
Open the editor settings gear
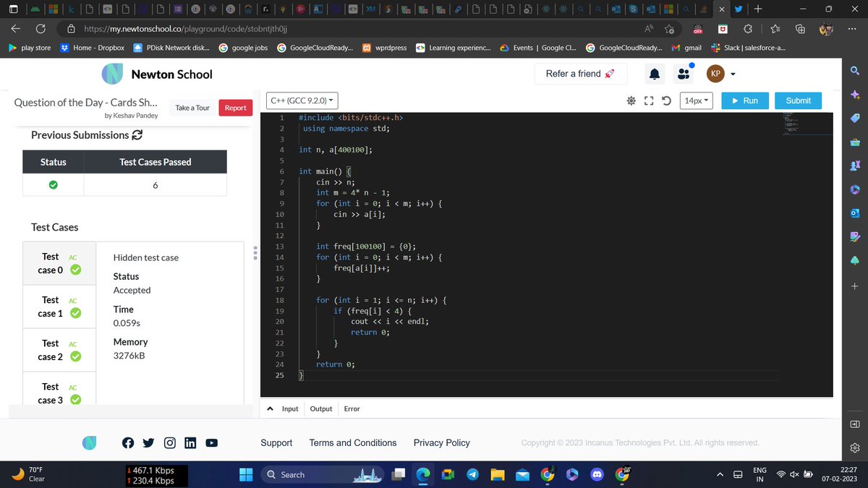click(x=631, y=100)
